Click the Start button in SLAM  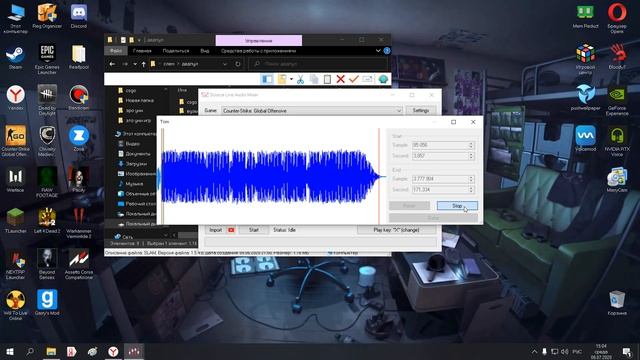click(253, 230)
